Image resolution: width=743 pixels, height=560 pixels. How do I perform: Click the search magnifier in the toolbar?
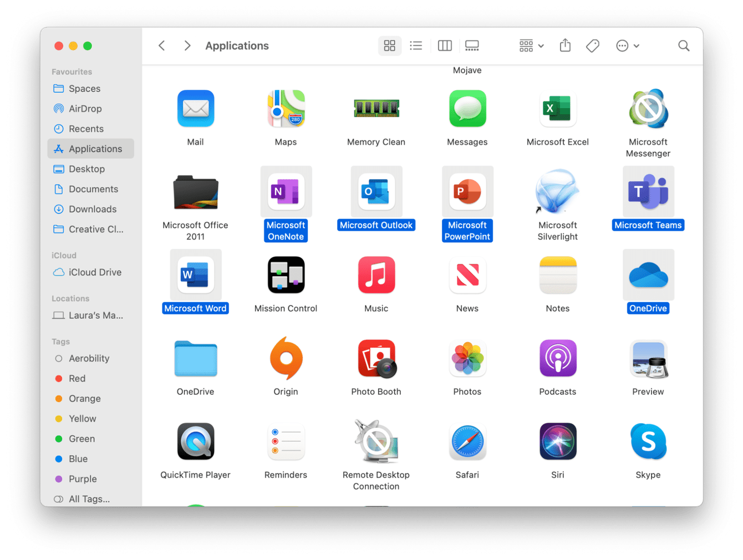(683, 45)
